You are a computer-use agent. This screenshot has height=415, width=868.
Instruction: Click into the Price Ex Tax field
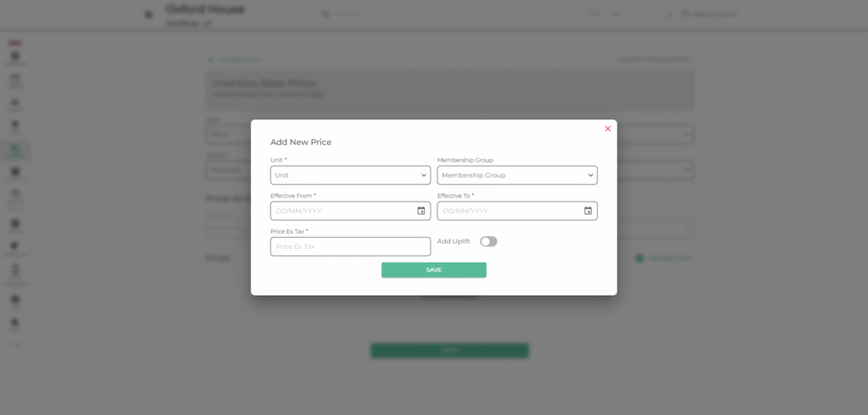[x=350, y=246]
